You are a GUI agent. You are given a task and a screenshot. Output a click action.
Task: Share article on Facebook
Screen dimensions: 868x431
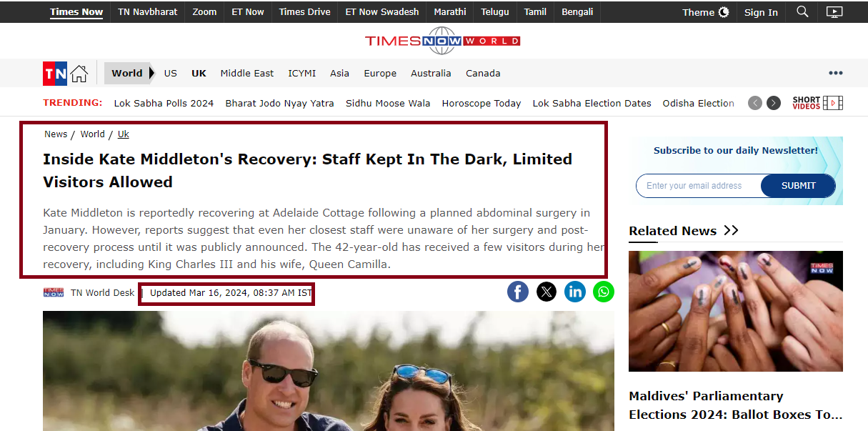pos(518,292)
